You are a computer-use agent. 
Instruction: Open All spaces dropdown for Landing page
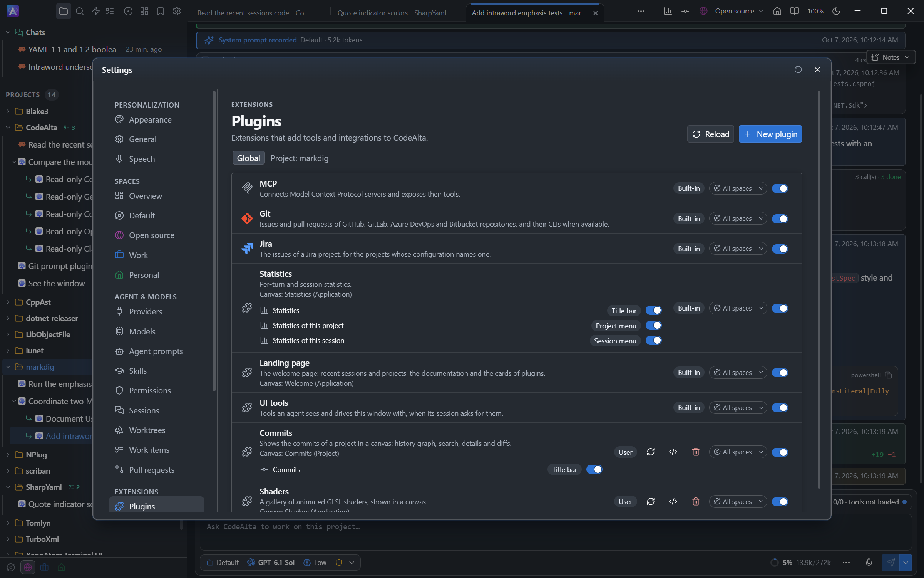(738, 373)
